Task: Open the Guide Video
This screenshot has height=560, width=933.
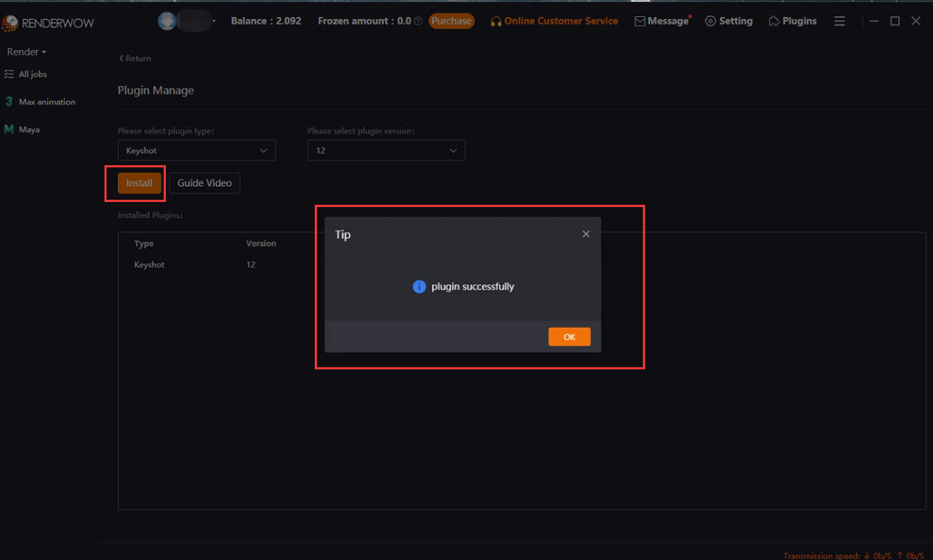Action: tap(204, 183)
